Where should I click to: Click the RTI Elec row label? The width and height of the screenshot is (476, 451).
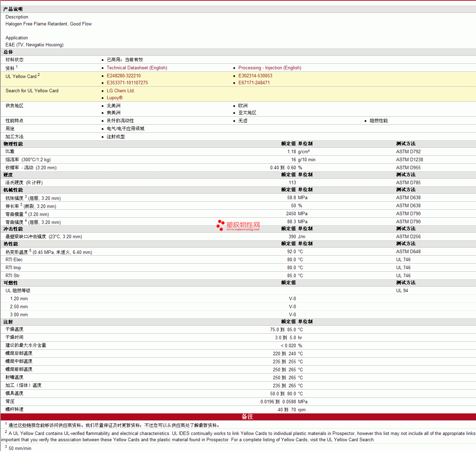pyautogui.click(x=14, y=260)
